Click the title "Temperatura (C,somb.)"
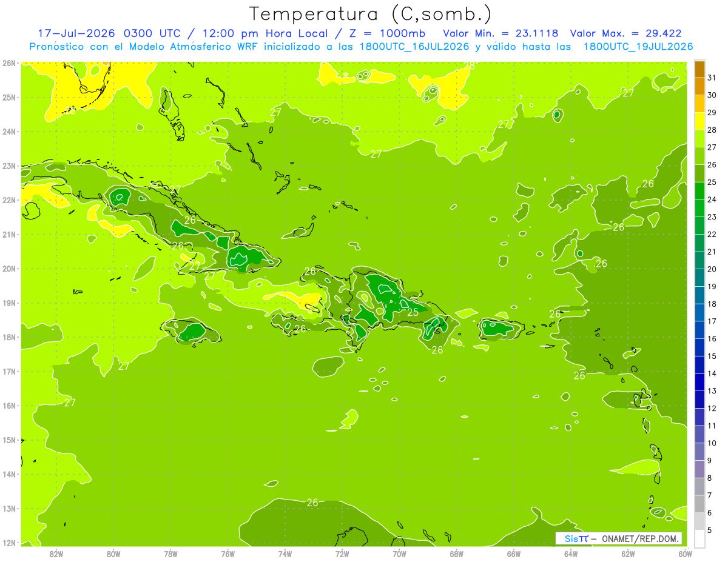 click(x=371, y=14)
